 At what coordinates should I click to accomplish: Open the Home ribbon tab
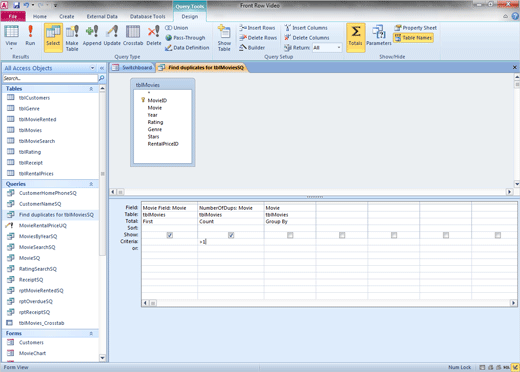click(x=40, y=16)
